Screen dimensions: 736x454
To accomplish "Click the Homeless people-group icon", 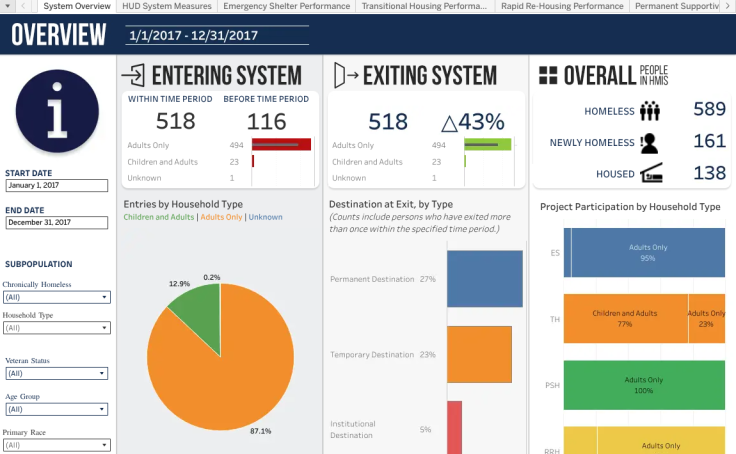I will pos(650,111).
